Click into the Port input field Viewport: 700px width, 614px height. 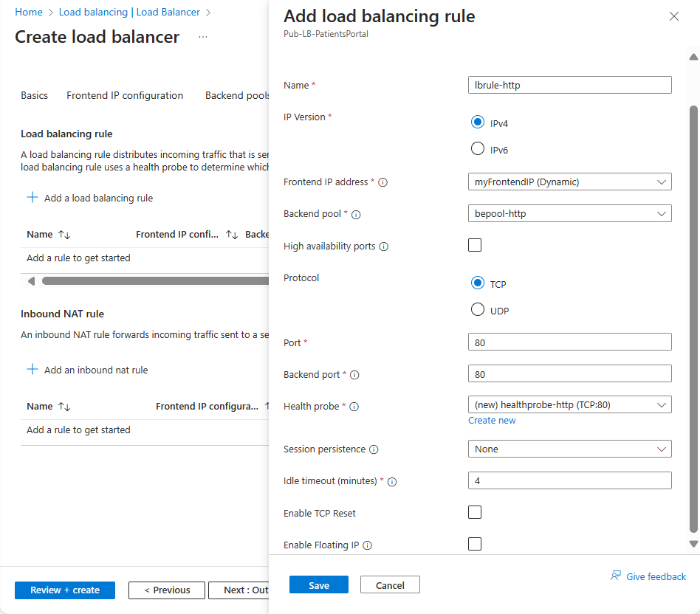[569, 342]
